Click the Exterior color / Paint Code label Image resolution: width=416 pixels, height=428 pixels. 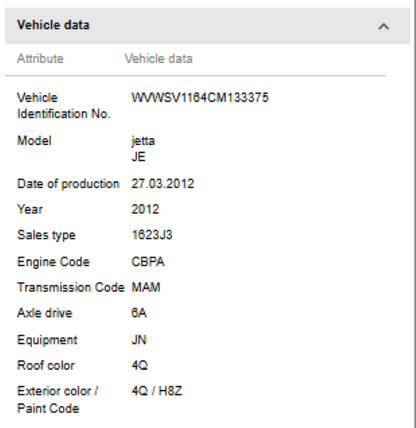click(57, 400)
